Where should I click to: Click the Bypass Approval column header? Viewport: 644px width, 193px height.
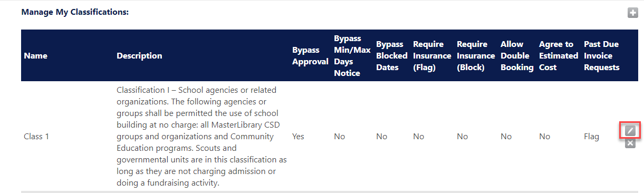tap(310, 56)
